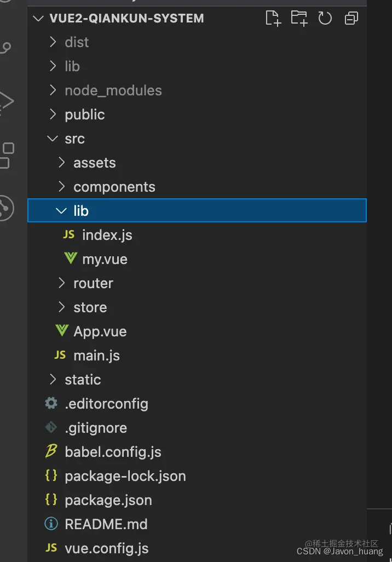The image size is (392, 562).
Task: Open the Extensions view icon
Action: coord(7,155)
